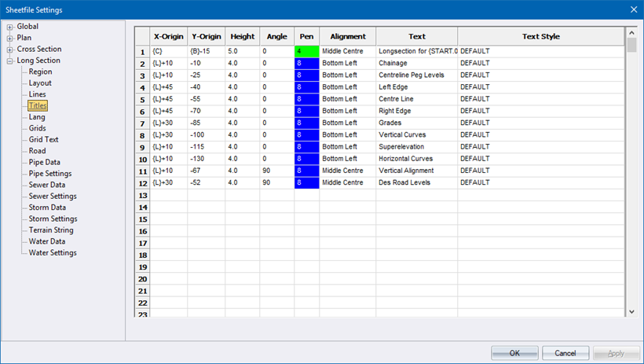Viewport: 644px width, 364px height.
Task: Select row 11 header in the grid
Action: click(x=142, y=171)
